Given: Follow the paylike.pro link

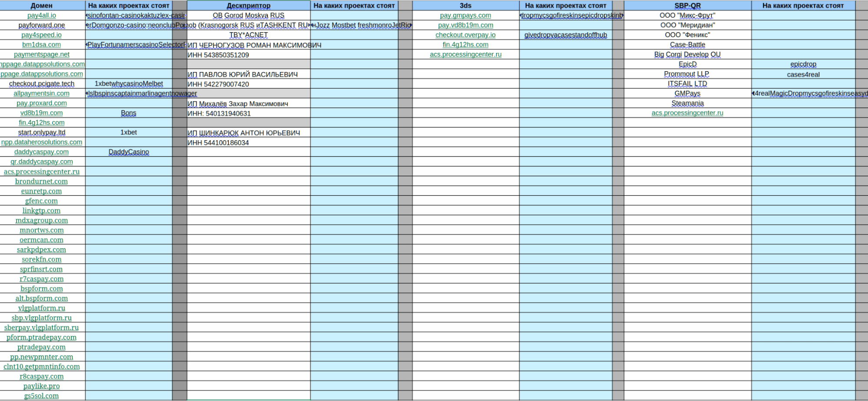Looking at the screenshot, I should point(42,386).
